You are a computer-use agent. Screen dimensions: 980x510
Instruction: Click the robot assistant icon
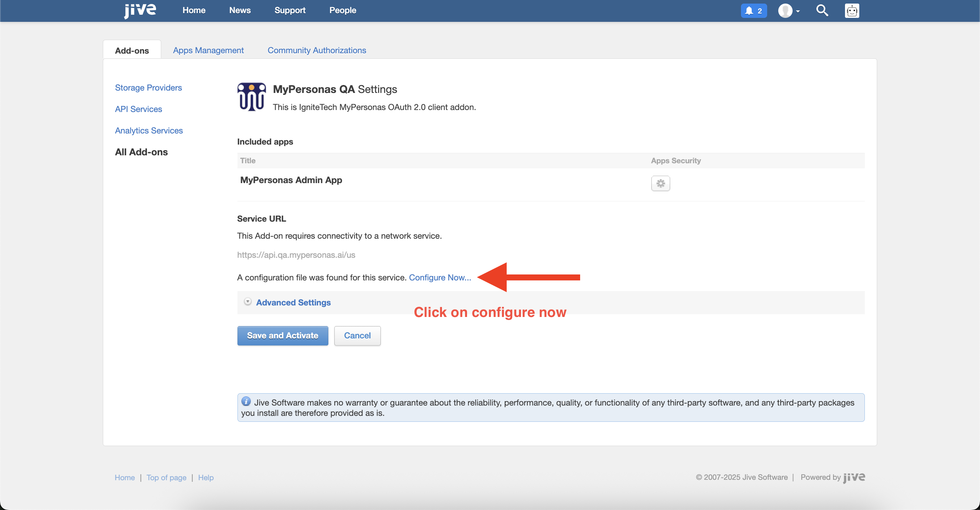[852, 11]
